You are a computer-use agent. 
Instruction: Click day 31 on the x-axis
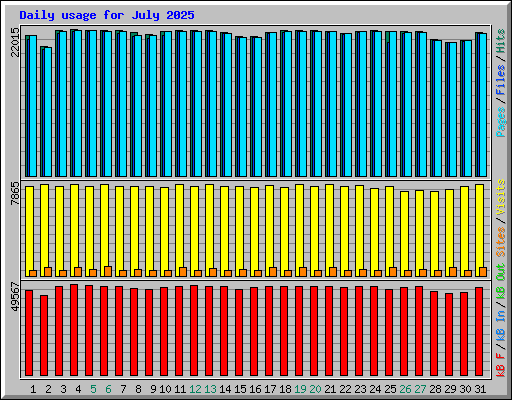point(480,389)
